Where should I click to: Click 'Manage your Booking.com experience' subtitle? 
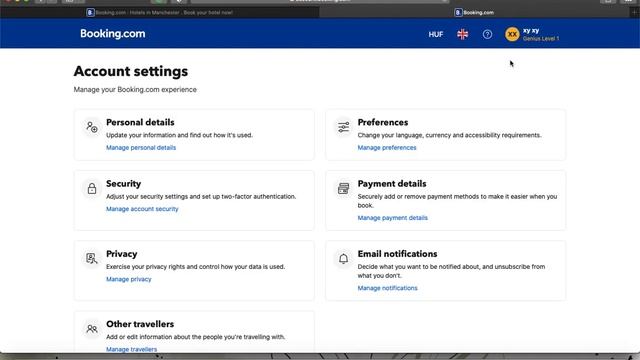[x=135, y=89]
